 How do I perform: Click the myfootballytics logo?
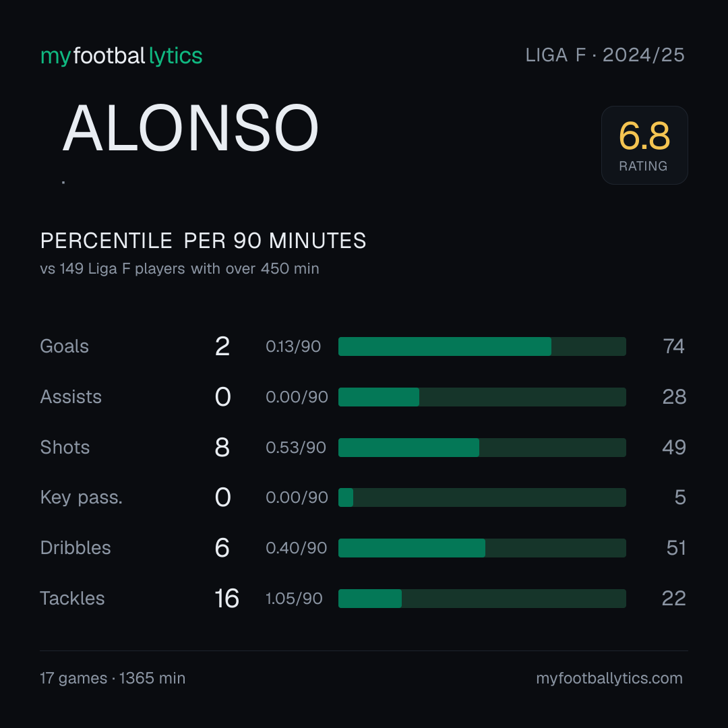coord(121,56)
